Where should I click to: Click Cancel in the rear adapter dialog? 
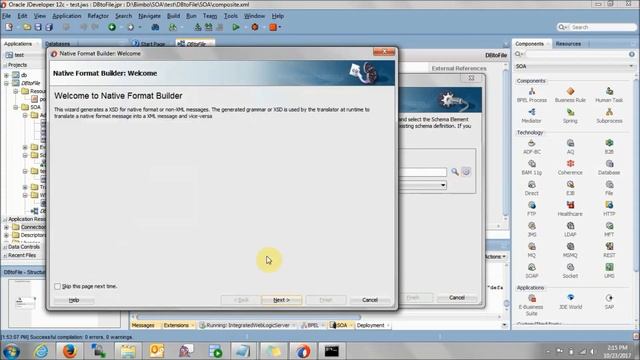(457, 298)
